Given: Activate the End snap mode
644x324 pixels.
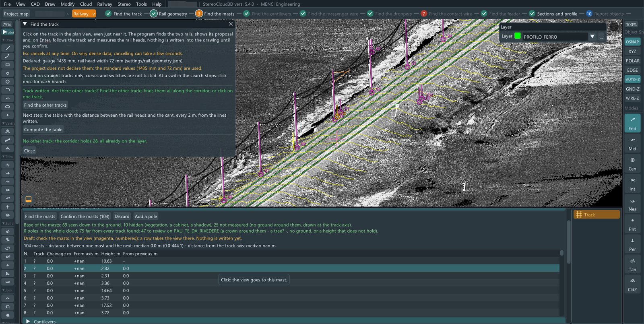Looking at the screenshot, I should (632, 123).
